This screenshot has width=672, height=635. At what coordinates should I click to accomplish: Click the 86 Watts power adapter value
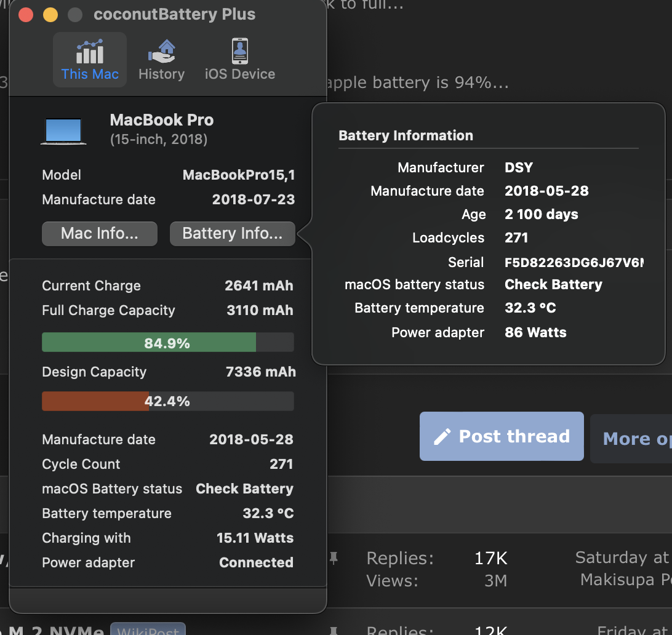[535, 332]
